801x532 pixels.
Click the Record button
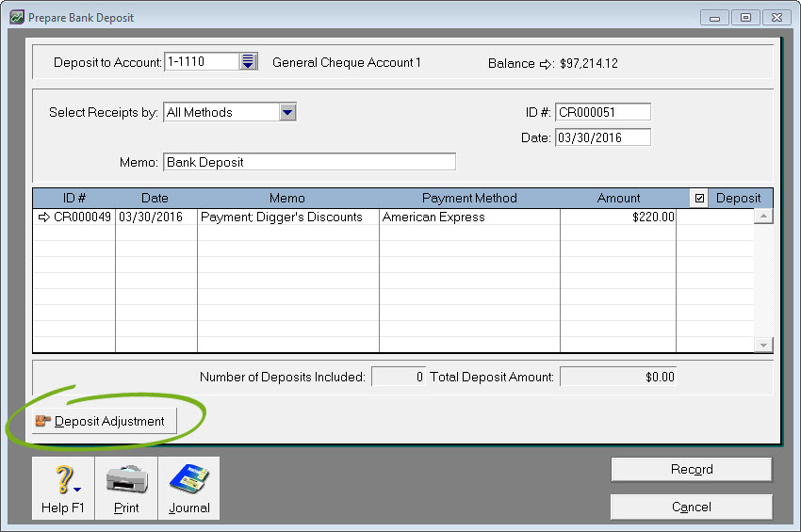point(691,469)
